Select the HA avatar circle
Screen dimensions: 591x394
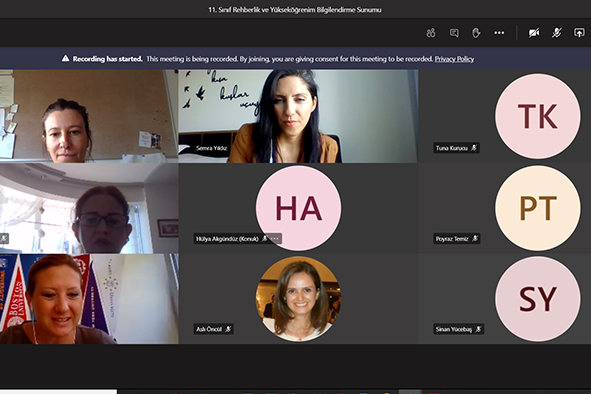(299, 208)
